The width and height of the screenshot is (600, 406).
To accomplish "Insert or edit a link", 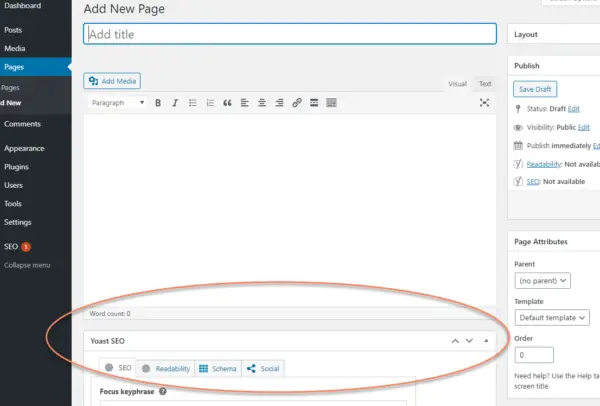I will [x=297, y=103].
